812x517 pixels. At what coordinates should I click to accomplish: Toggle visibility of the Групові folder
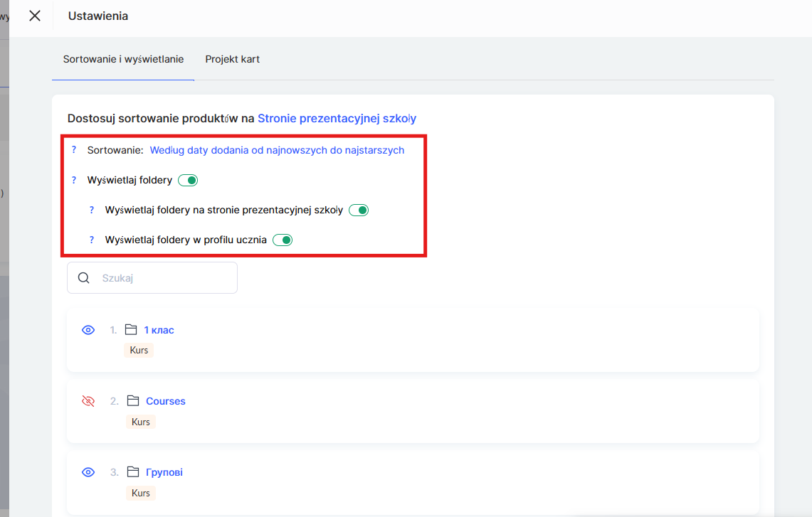[x=88, y=472]
